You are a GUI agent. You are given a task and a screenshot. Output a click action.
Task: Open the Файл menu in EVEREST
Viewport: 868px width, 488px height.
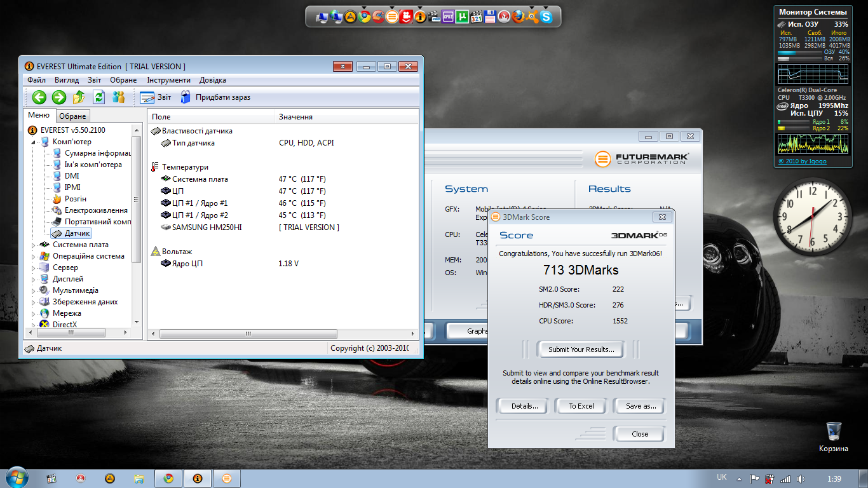point(36,80)
